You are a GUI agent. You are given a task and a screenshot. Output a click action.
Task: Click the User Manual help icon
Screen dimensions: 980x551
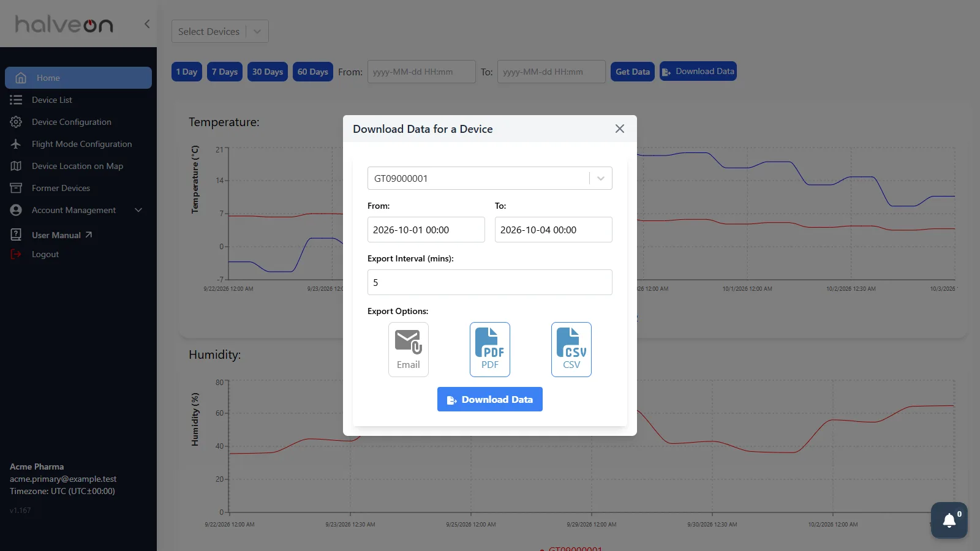pos(16,234)
